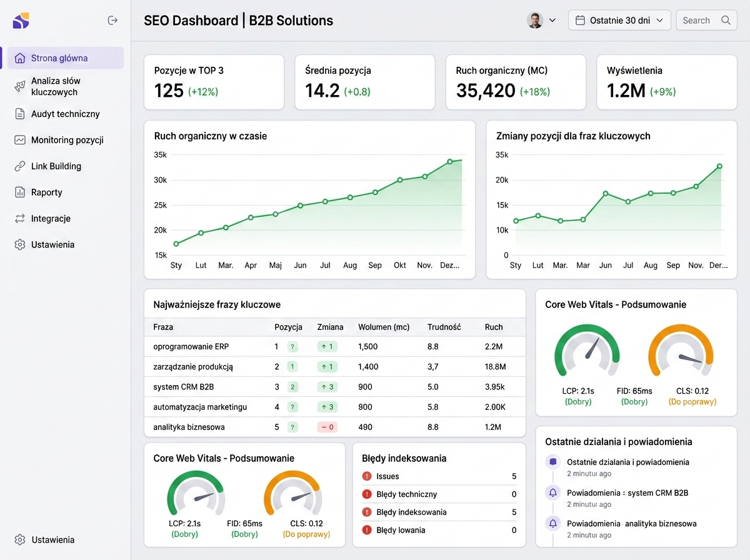
Task: Click the Audyt techniczny document icon
Action: tap(20, 114)
